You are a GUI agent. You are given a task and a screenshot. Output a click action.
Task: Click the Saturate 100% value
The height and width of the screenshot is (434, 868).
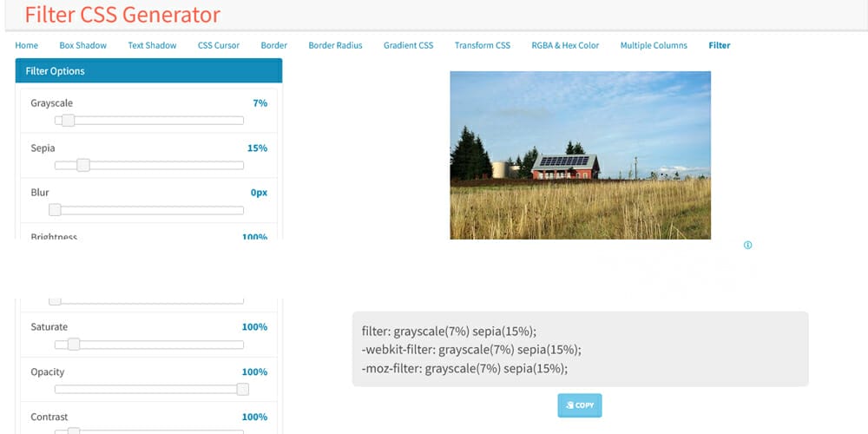[254, 326]
